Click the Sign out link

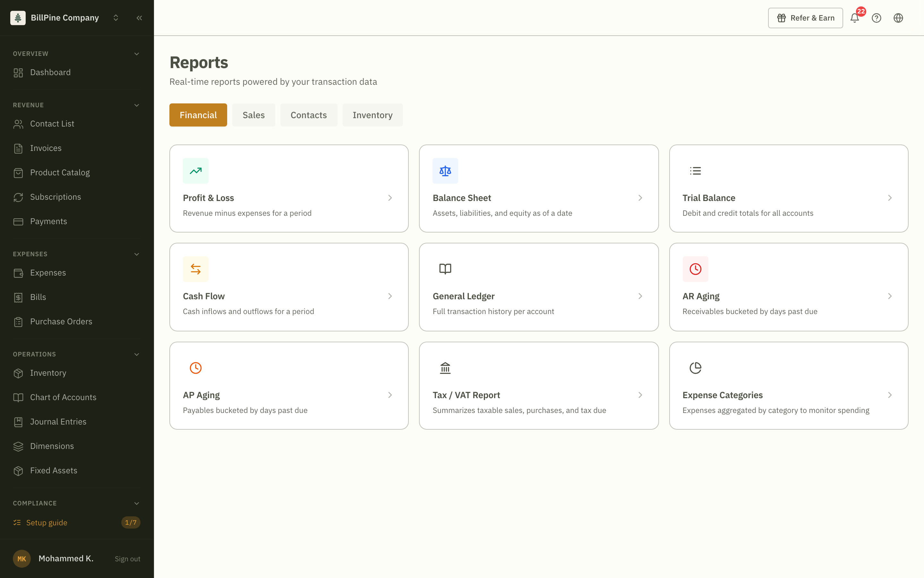click(127, 559)
